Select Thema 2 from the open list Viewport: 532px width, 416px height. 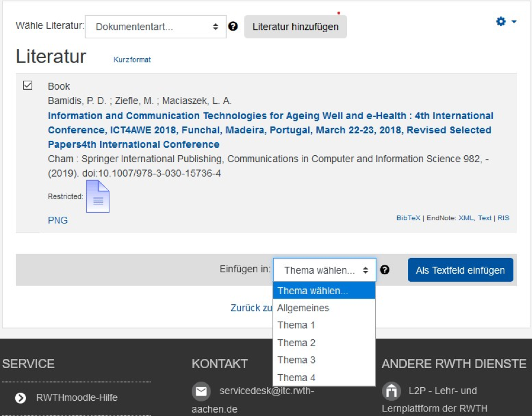pyautogui.click(x=296, y=343)
